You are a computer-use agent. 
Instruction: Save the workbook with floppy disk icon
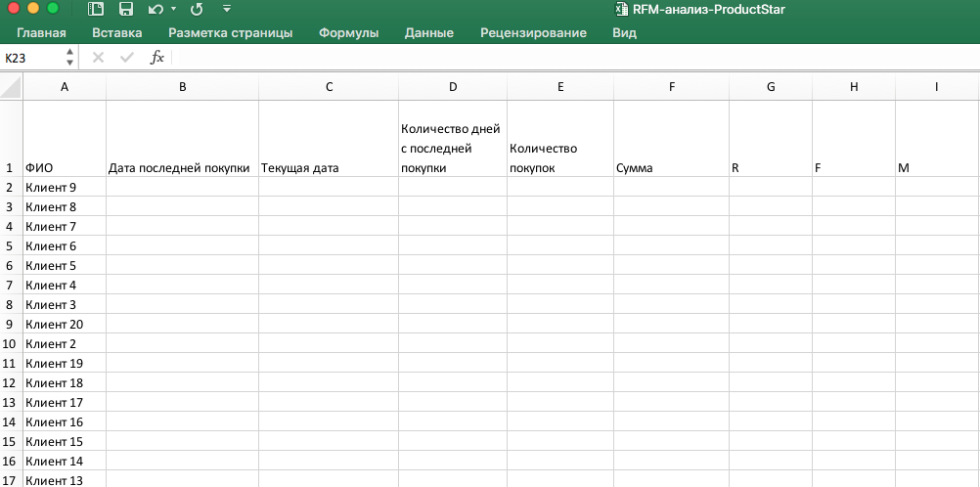click(x=125, y=9)
